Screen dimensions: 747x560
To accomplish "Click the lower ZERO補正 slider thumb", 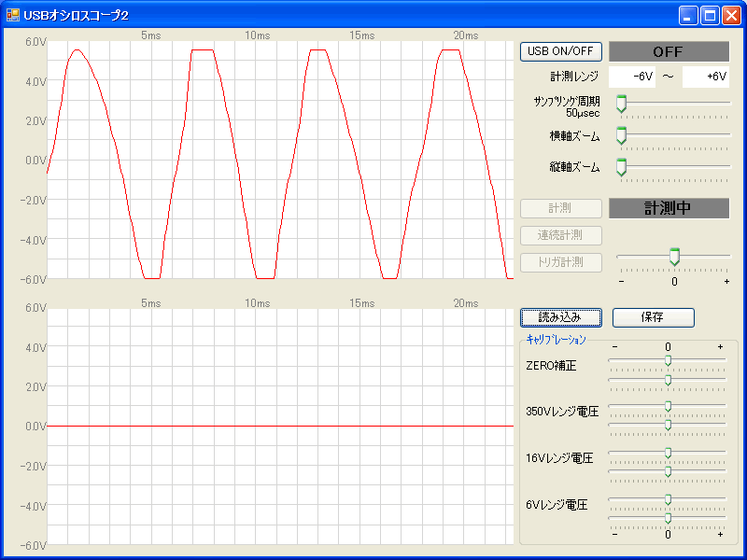I will (668, 380).
